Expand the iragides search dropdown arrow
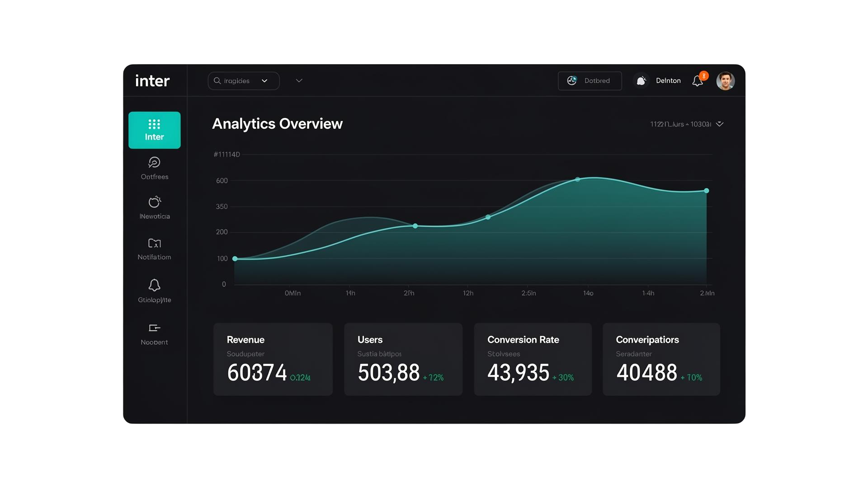 click(x=264, y=81)
